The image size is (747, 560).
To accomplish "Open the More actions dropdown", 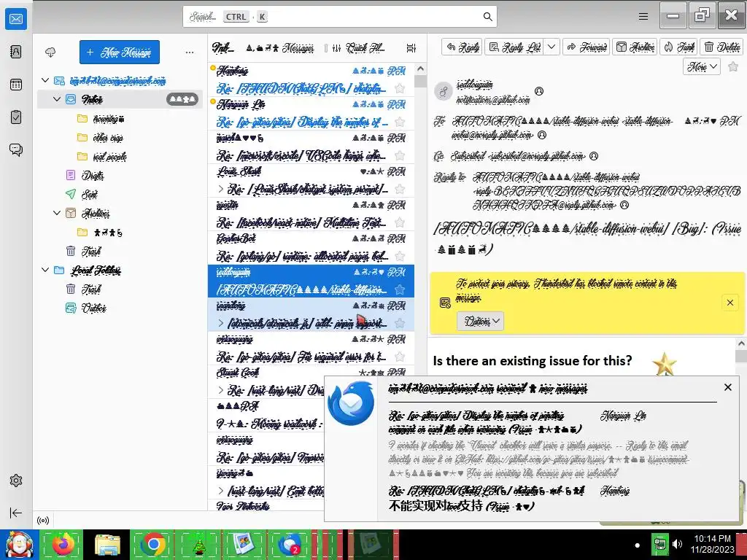I will point(701,66).
